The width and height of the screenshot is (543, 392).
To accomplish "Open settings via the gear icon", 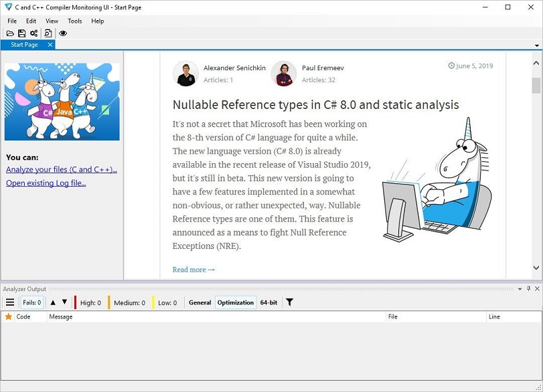I will coord(34,32).
